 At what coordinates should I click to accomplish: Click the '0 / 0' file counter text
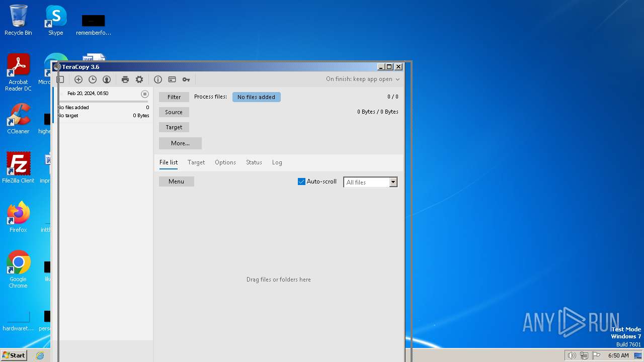(x=393, y=97)
